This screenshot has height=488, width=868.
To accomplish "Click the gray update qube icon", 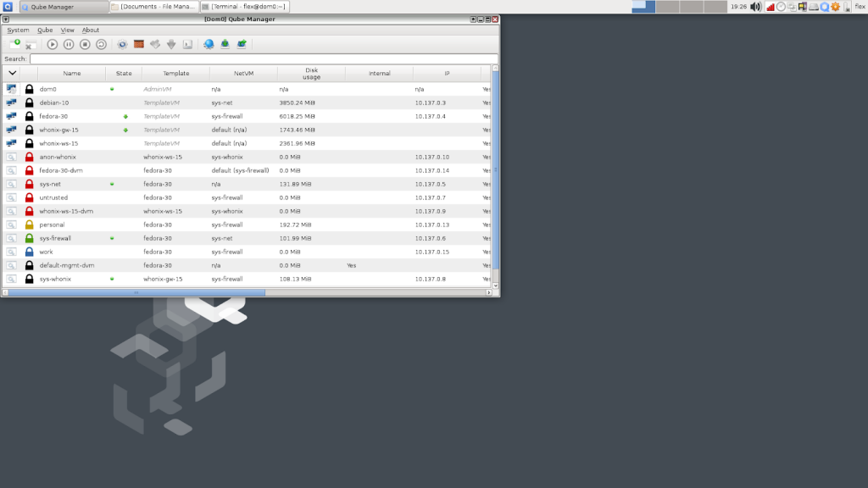I will click(155, 44).
